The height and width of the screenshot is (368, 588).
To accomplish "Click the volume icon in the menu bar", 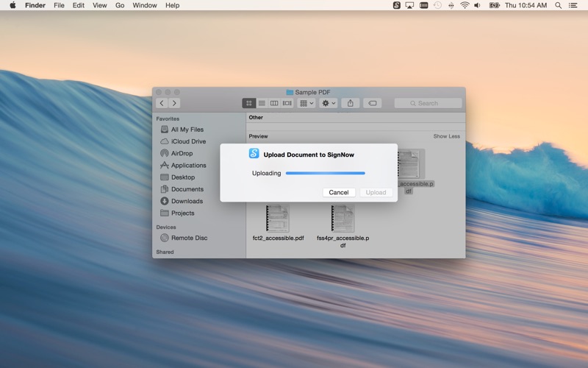I will (x=477, y=5).
